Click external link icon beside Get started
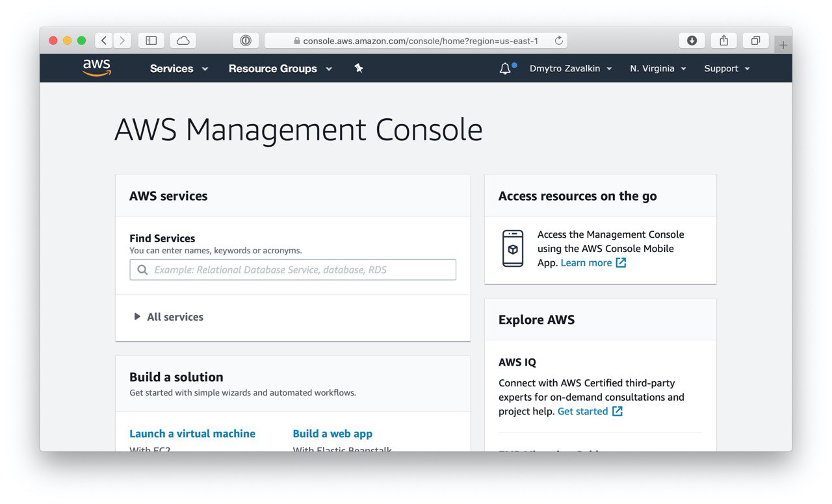Screen dimensions: 832x504 [617, 411]
